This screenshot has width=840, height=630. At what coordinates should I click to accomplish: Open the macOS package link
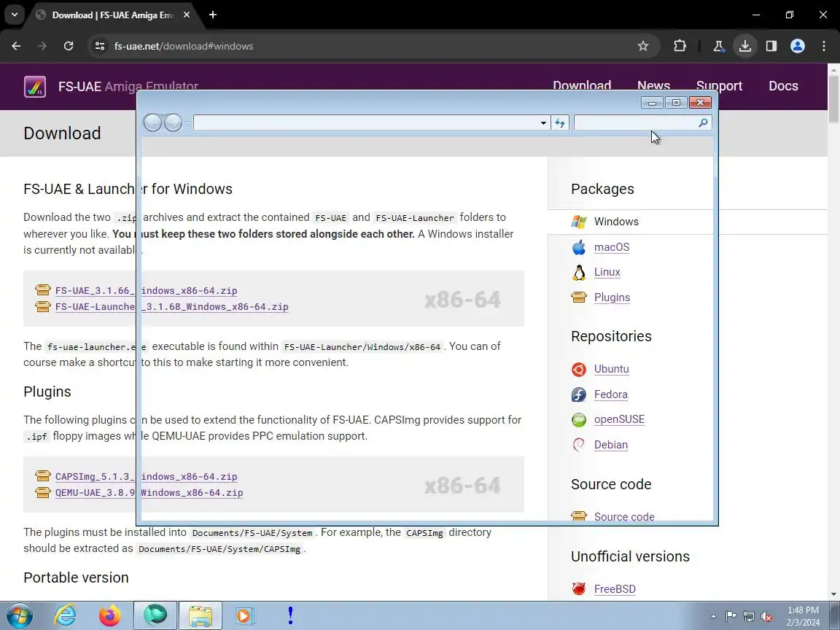coord(612,247)
